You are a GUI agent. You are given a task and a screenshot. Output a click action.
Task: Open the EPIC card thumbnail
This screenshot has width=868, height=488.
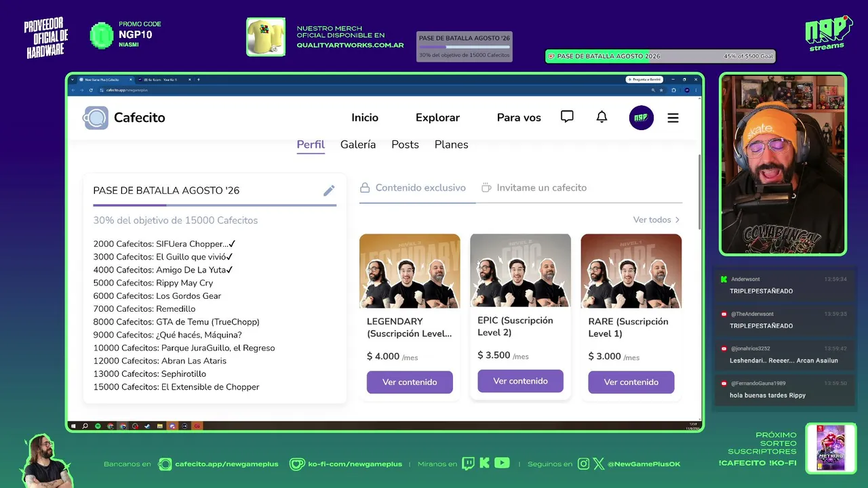(520, 270)
